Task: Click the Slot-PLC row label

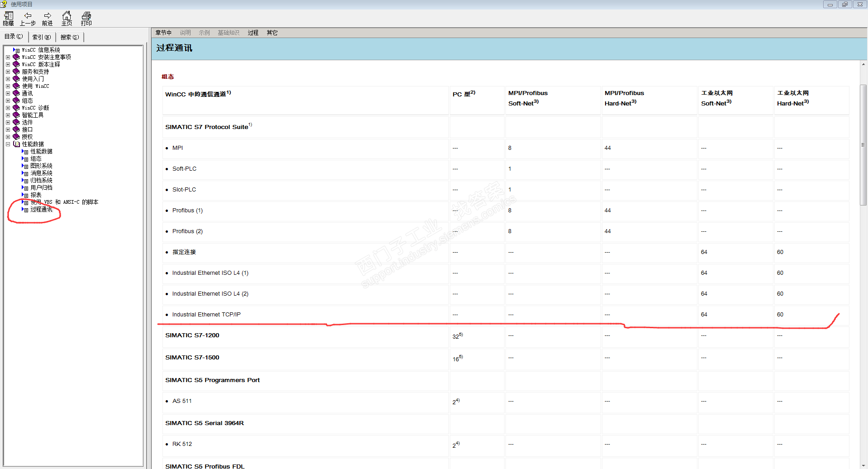Action: pos(184,190)
